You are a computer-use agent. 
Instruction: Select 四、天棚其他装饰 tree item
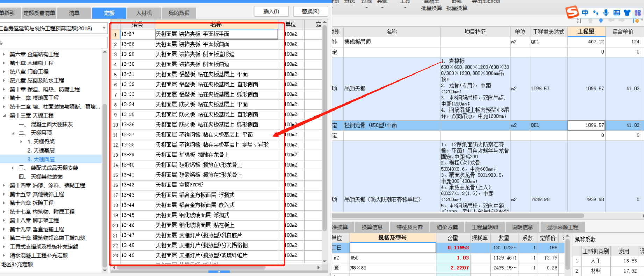pos(41,177)
